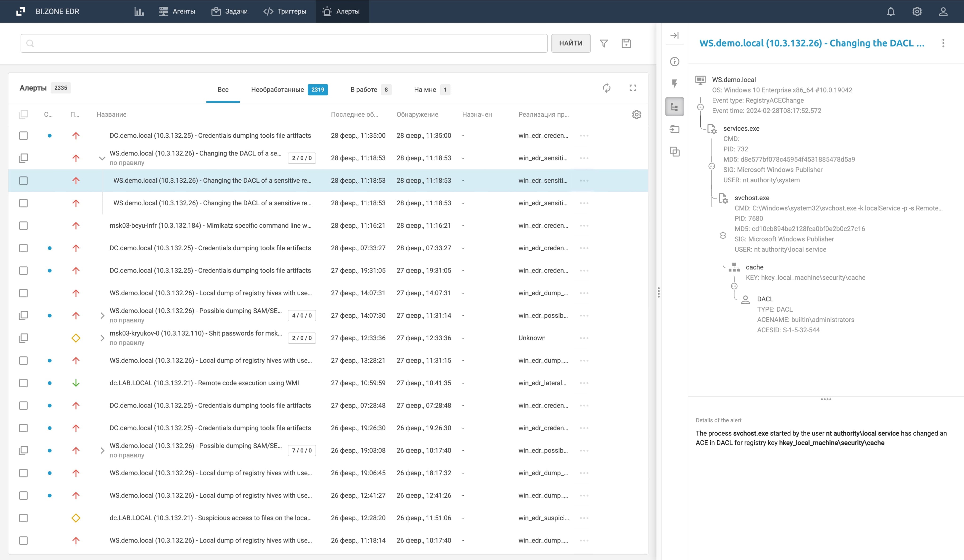Select checkbox for Mimikatz command line alert
The image size is (964, 560).
[23, 226]
